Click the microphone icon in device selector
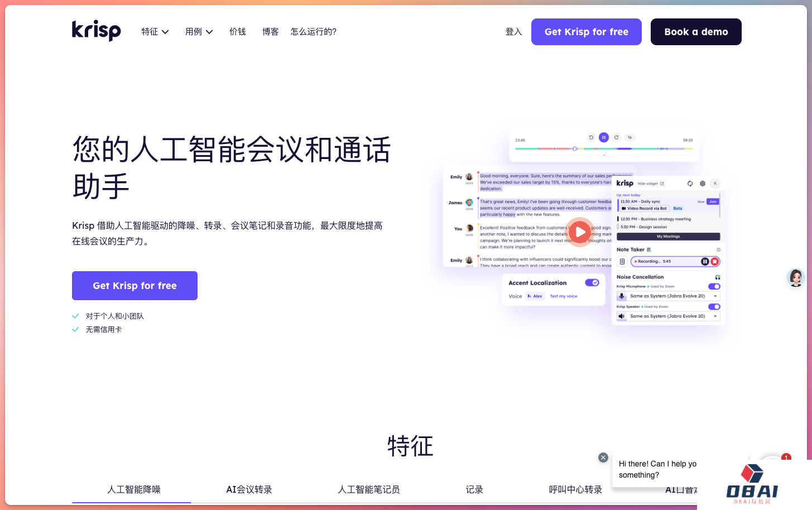This screenshot has width=812, height=510. tap(622, 296)
